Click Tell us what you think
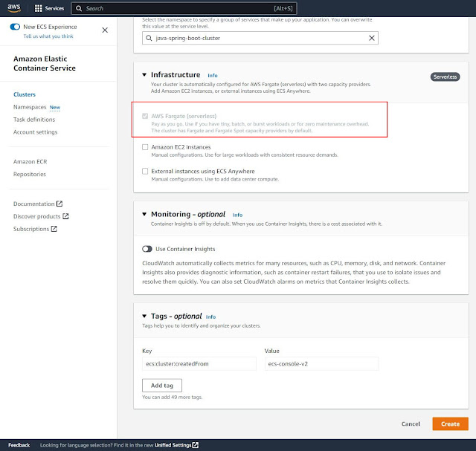 pyautogui.click(x=48, y=36)
